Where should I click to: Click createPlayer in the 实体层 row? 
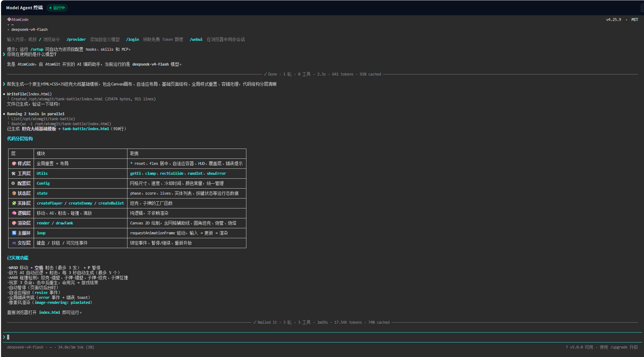[50, 203]
